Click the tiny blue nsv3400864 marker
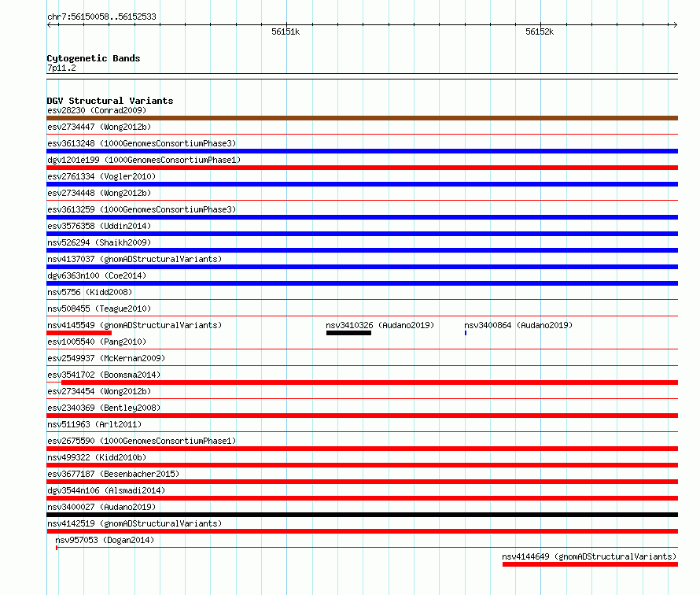 point(466,333)
